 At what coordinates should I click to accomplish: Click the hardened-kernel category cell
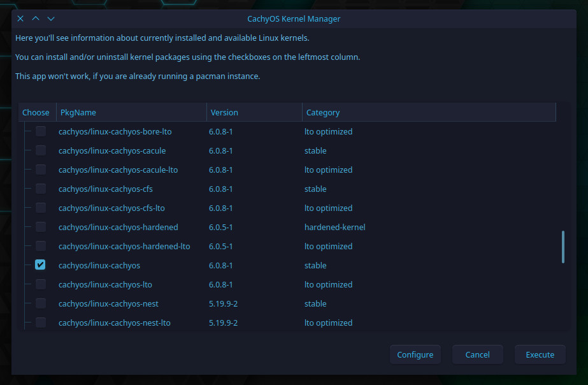[x=335, y=228]
